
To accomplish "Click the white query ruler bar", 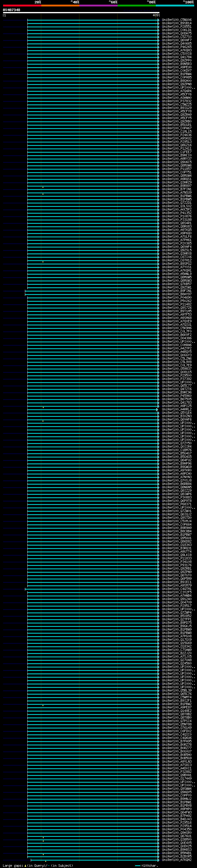I will coord(81,13).
